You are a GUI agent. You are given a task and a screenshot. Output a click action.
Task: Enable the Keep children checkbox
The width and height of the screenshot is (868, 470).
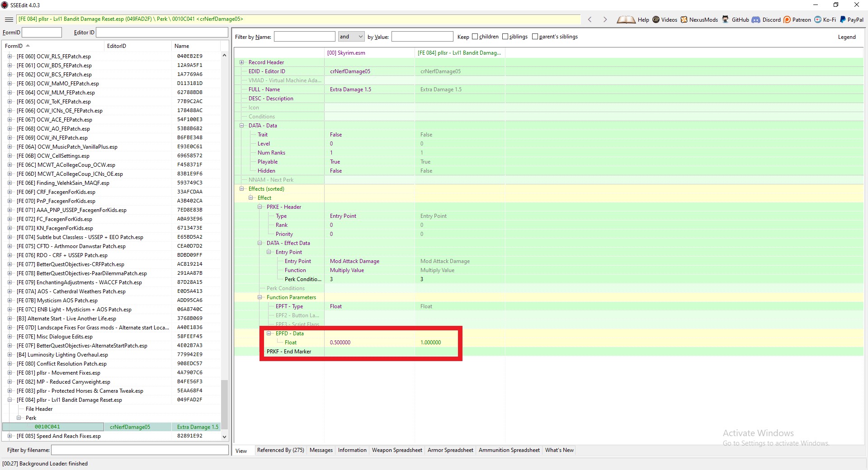click(x=475, y=37)
